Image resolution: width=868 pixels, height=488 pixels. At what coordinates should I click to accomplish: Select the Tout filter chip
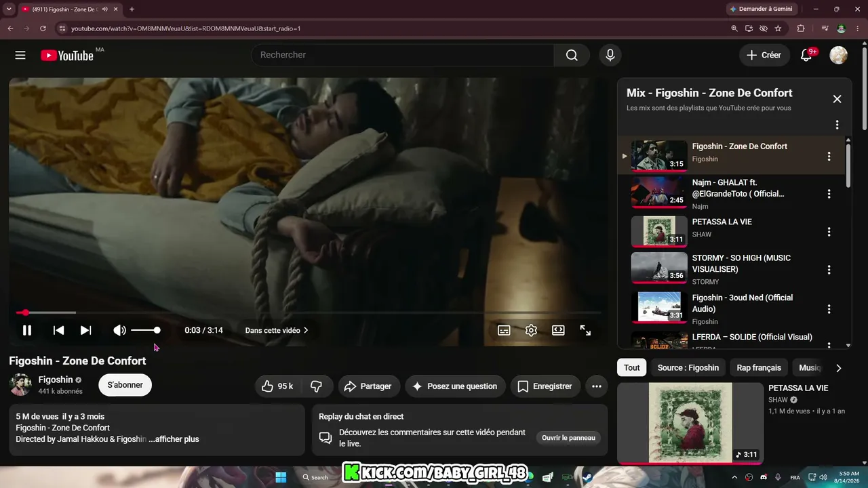[632, 367]
